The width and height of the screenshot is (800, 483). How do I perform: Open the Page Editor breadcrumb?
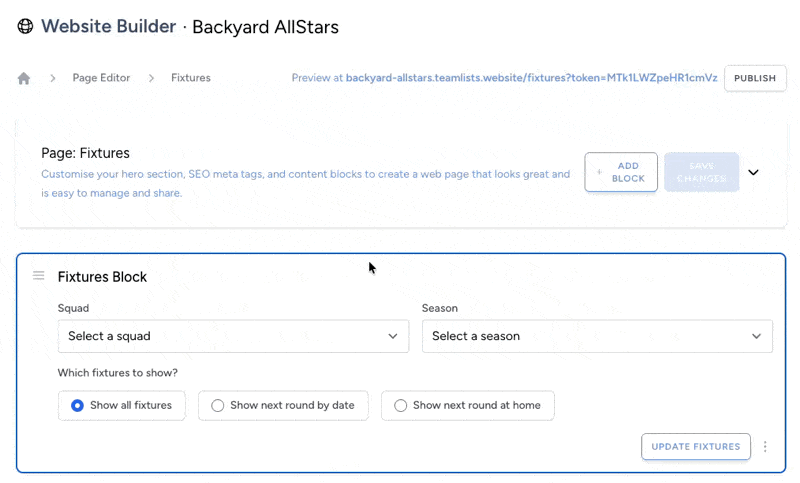101,78
